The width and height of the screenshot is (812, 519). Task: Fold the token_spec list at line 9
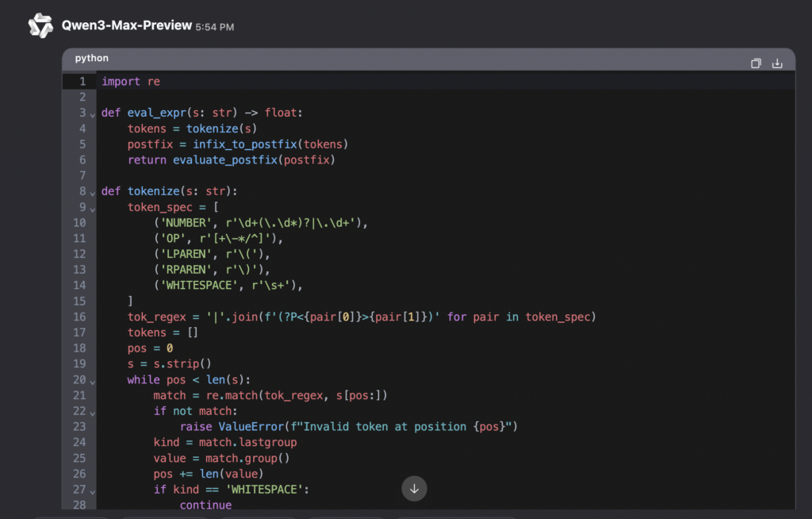tap(93, 209)
